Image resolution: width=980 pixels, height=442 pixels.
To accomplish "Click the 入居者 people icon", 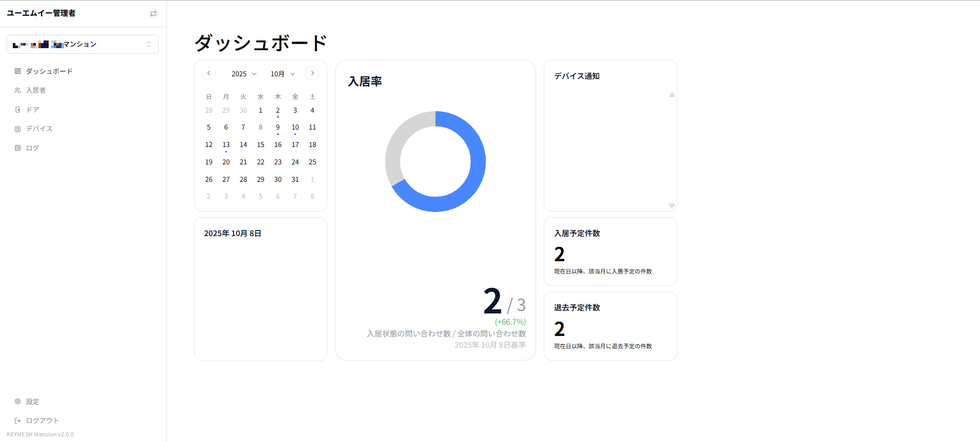I will [x=17, y=90].
